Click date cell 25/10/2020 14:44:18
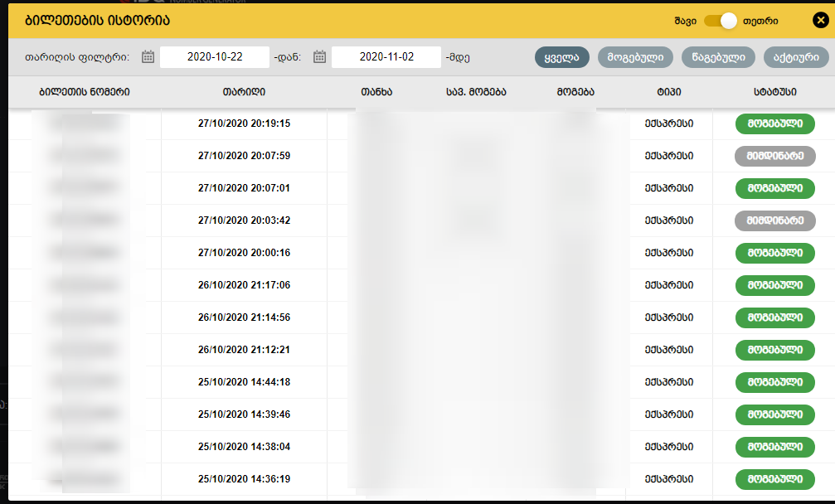 pyautogui.click(x=244, y=382)
